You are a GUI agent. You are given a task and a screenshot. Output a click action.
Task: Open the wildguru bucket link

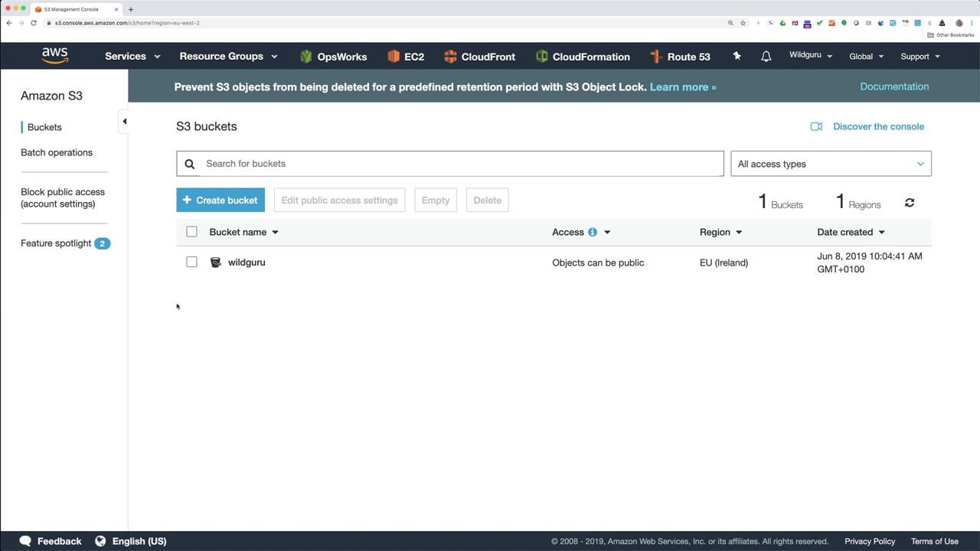coord(247,262)
